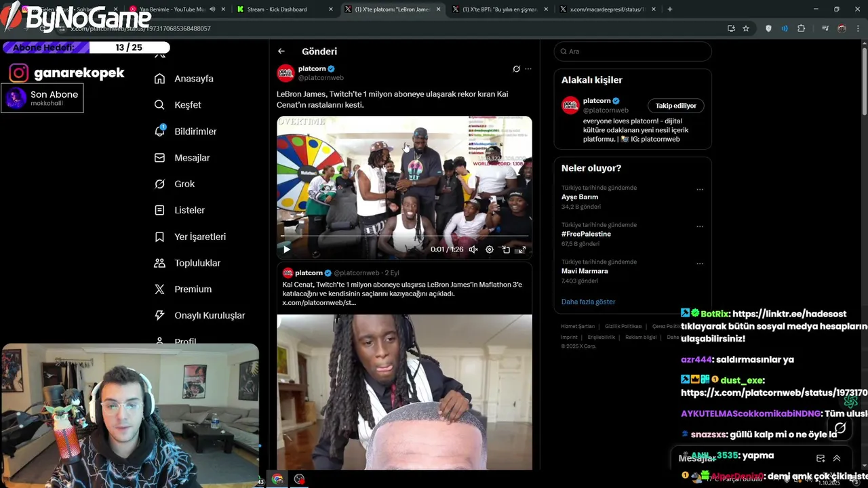This screenshot has width=868, height=488.
Task: Open Onaylı Kuruluşlar lightning icon
Action: 159,315
